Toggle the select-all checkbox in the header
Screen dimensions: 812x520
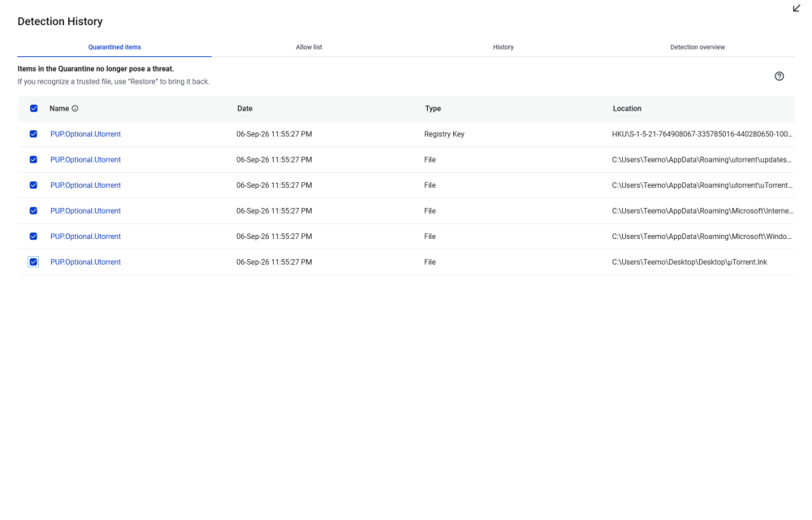(x=33, y=108)
